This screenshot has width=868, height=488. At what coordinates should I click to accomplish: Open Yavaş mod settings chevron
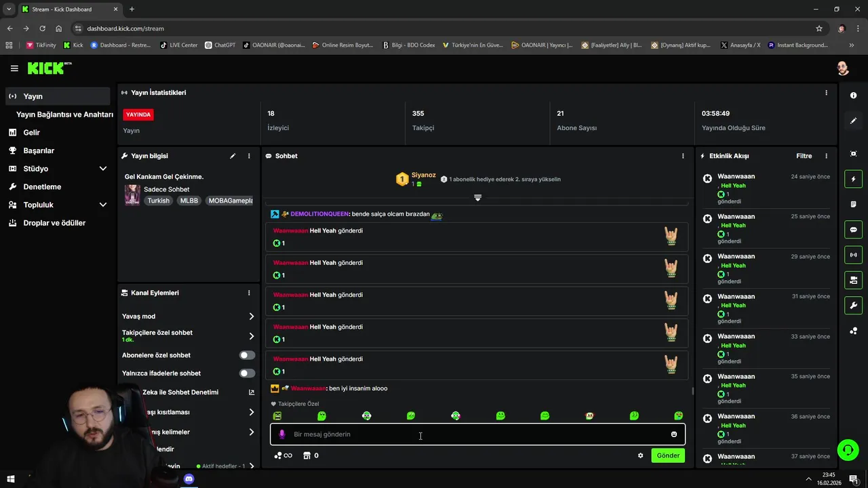click(251, 317)
